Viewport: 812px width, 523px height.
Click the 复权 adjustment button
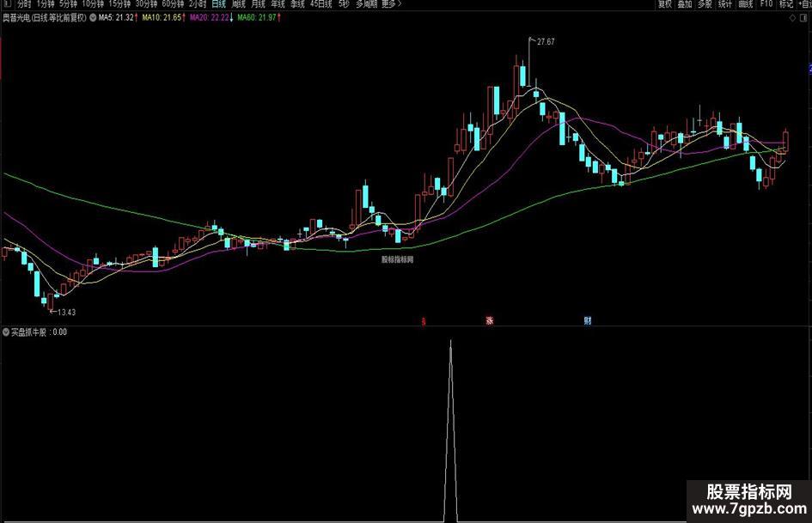click(x=665, y=3)
